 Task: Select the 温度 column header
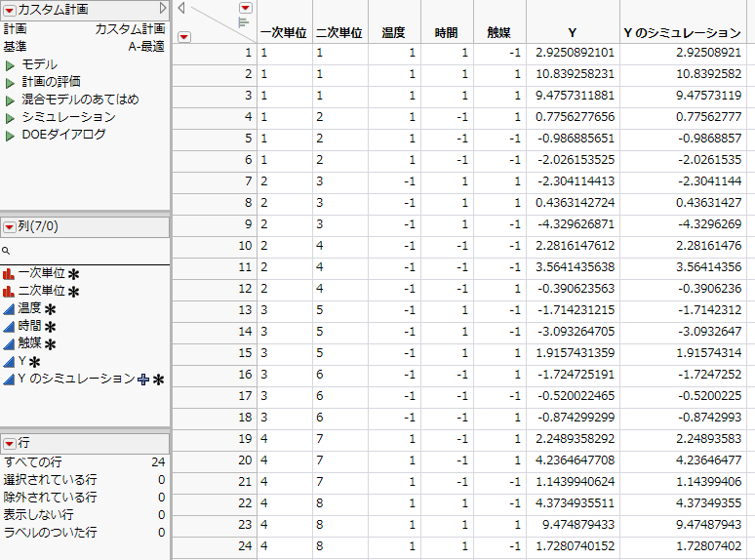click(x=394, y=33)
